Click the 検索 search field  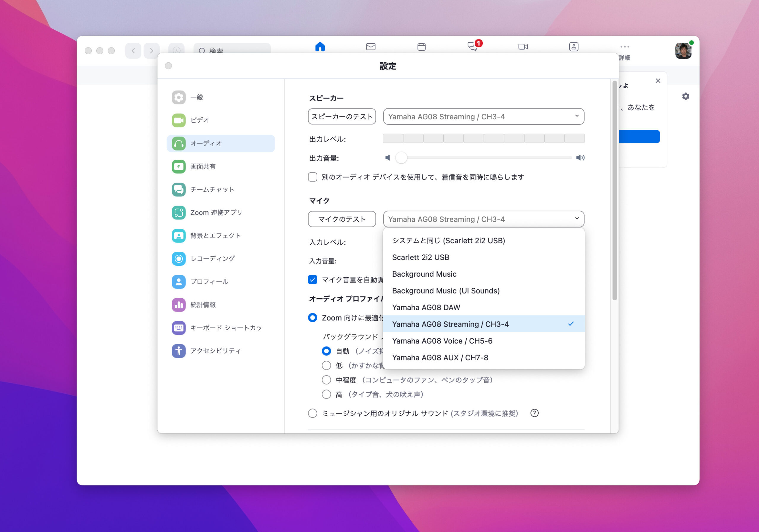pyautogui.click(x=232, y=49)
